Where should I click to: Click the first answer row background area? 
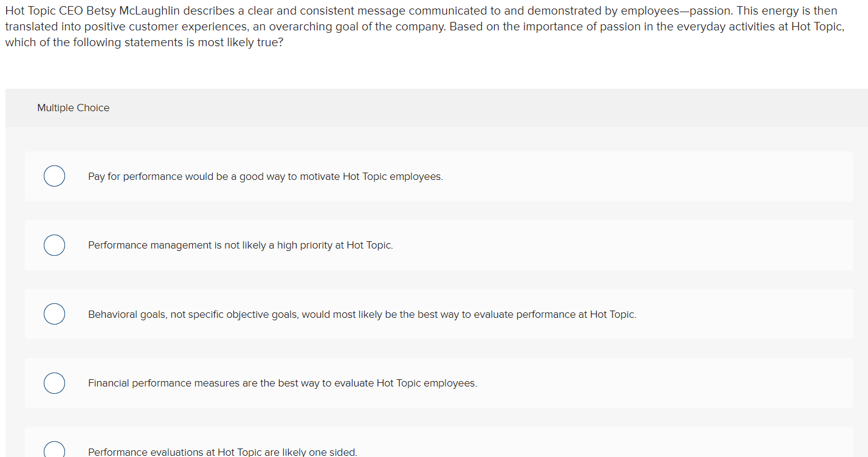547,176
